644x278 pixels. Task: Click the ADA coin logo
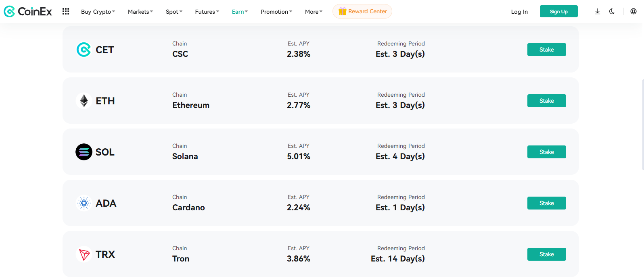tap(84, 203)
